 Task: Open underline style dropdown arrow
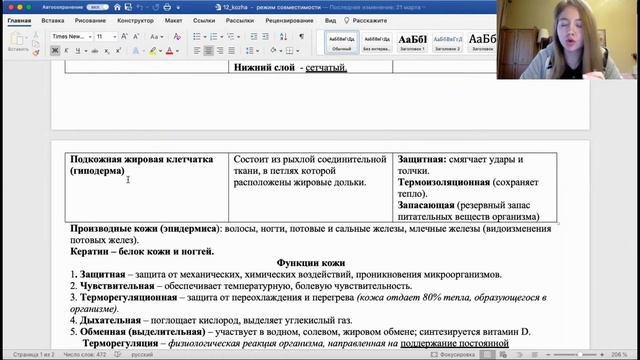[86, 51]
